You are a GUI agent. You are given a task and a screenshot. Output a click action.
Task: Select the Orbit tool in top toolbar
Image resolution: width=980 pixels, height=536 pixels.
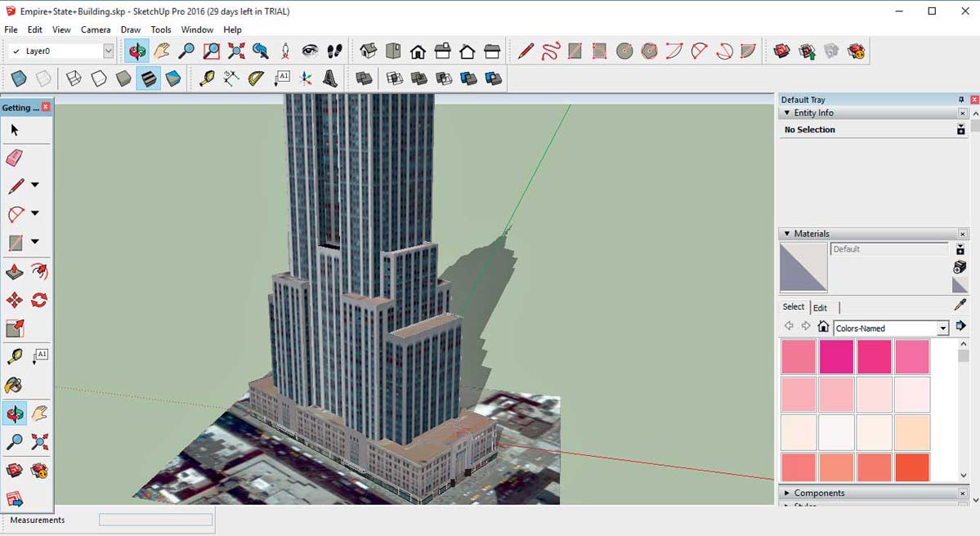pos(136,51)
